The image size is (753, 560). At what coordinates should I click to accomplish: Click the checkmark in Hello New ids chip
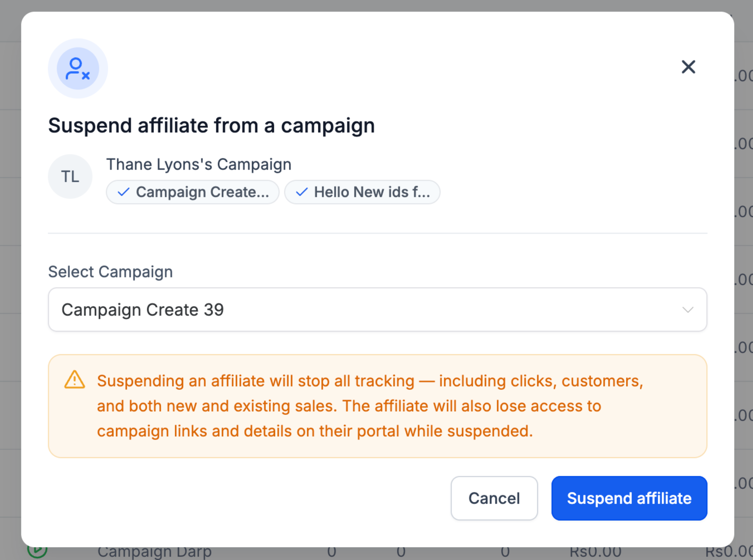(301, 192)
